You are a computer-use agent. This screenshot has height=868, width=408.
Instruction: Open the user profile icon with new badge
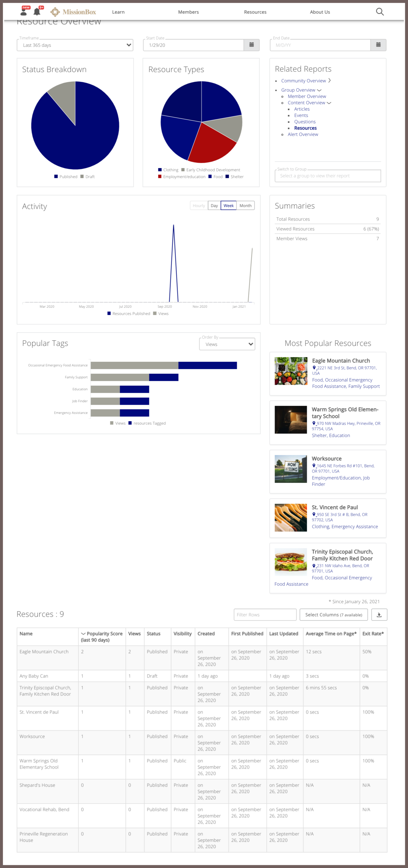pyautogui.click(x=24, y=11)
